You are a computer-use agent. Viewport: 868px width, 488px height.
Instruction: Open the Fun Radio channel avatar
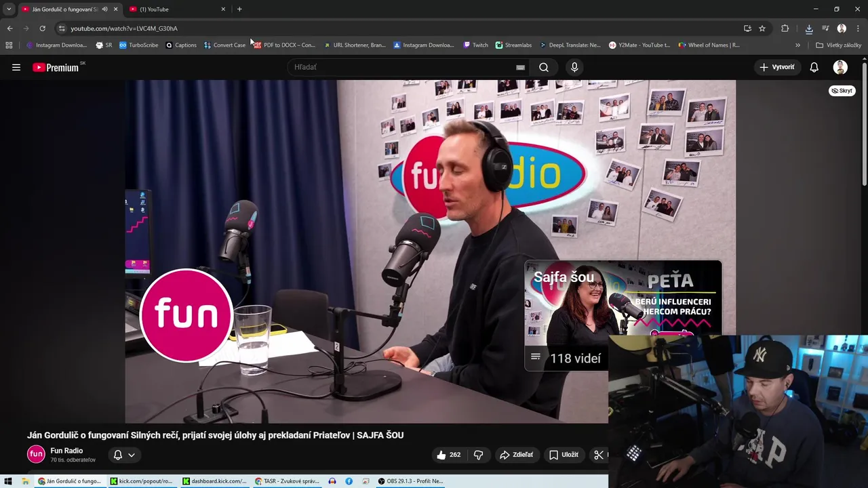click(36, 454)
